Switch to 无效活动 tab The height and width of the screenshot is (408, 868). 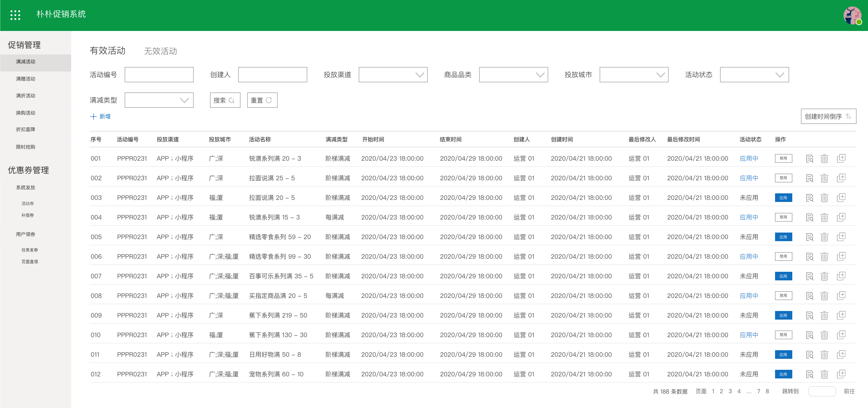pyautogui.click(x=160, y=51)
